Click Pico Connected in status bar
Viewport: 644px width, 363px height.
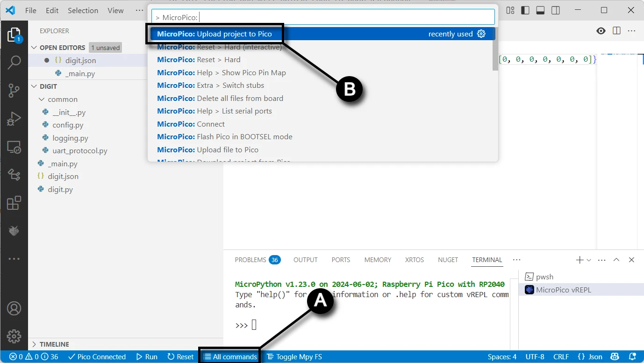click(97, 357)
